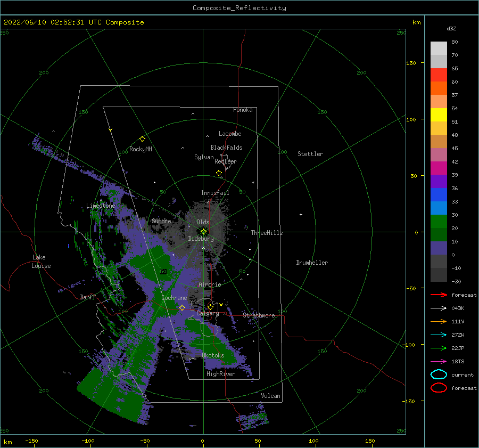Screen dimensions: 479x448
Task: Click the Okotoks city label
Action: click(x=213, y=355)
